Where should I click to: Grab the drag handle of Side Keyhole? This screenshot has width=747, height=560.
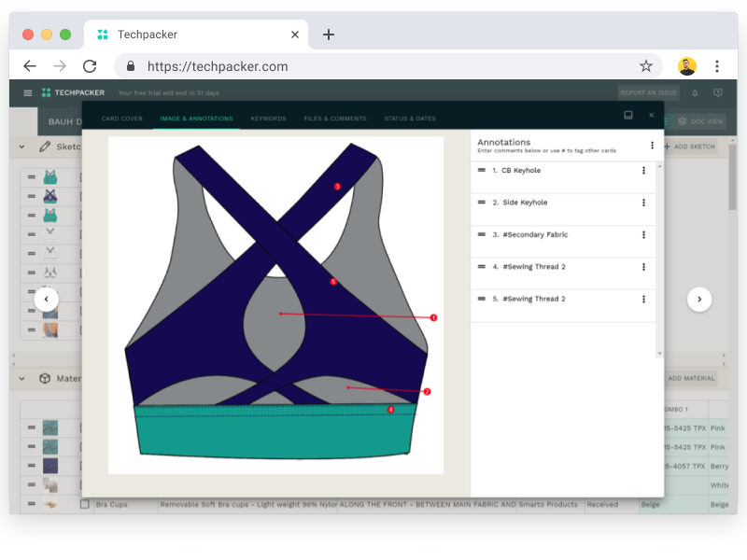coord(482,203)
